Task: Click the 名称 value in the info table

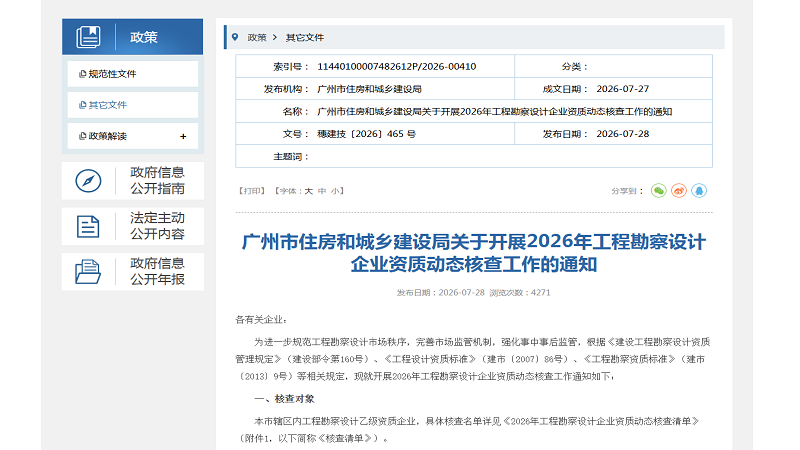Action: point(494,111)
